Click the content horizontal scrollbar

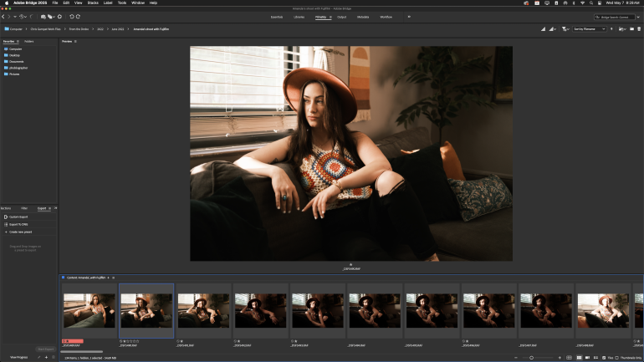click(x=81, y=352)
